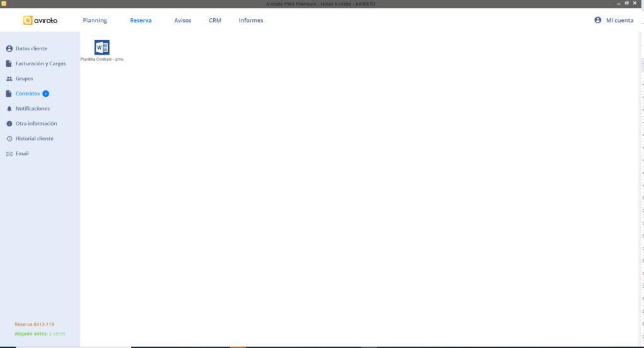Click the Plantilla Contrato - pms filename
This screenshot has width=644, height=348.
102,60
